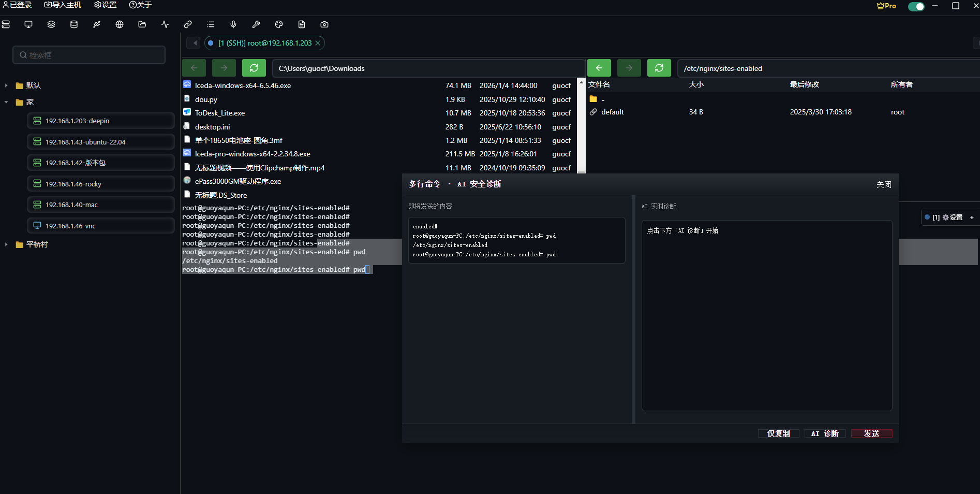Open the 设置 menu
The image size is (980, 494).
pos(105,5)
